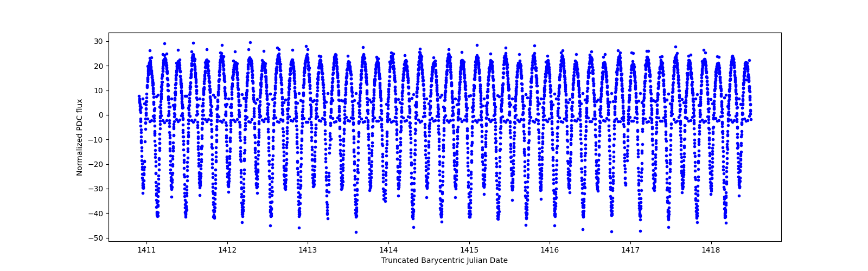The height and width of the screenshot is (271, 868).
Task: Click the x-axis label 'Truncated Barycentric Julian Date'
Action: pos(444,261)
